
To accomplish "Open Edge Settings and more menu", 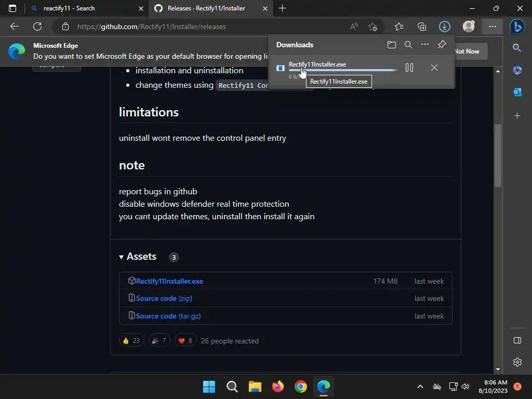I will (x=493, y=26).
